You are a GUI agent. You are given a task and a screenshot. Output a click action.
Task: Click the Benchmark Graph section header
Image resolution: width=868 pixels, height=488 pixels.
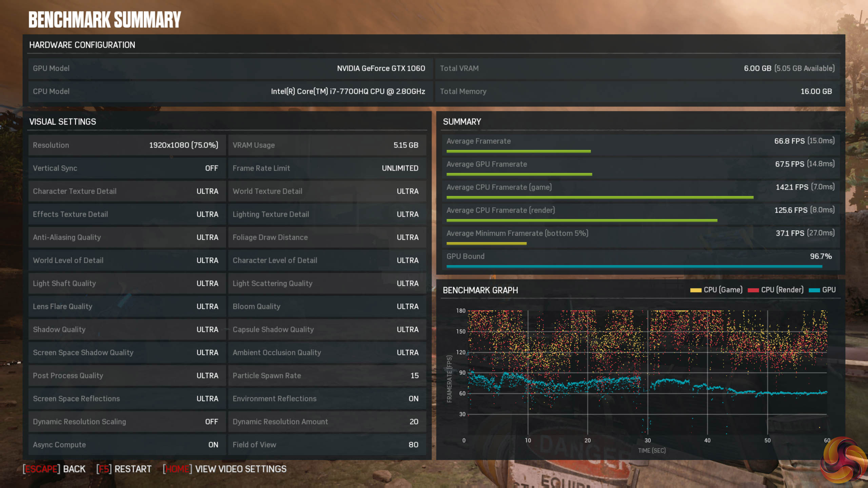coord(480,290)
